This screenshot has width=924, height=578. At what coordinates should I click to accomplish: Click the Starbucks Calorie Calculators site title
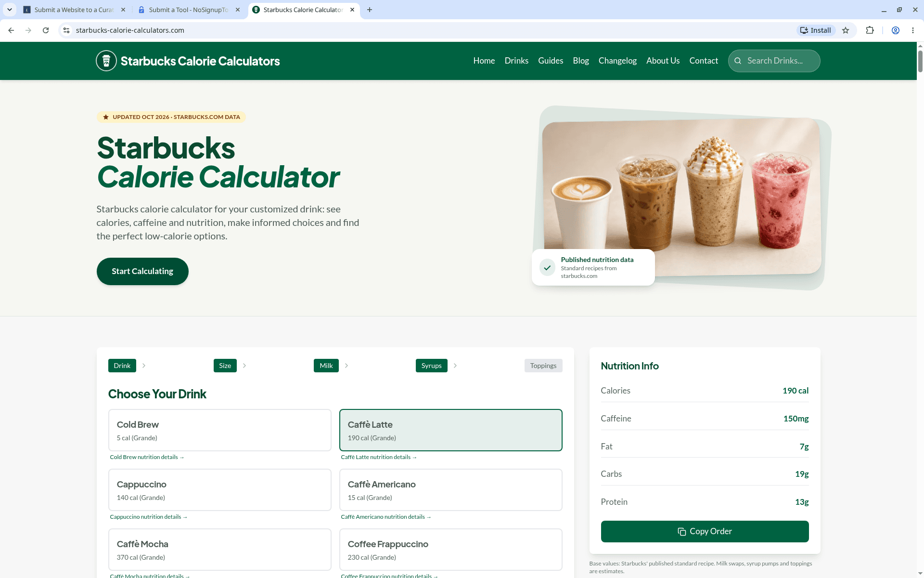[200, 61]
